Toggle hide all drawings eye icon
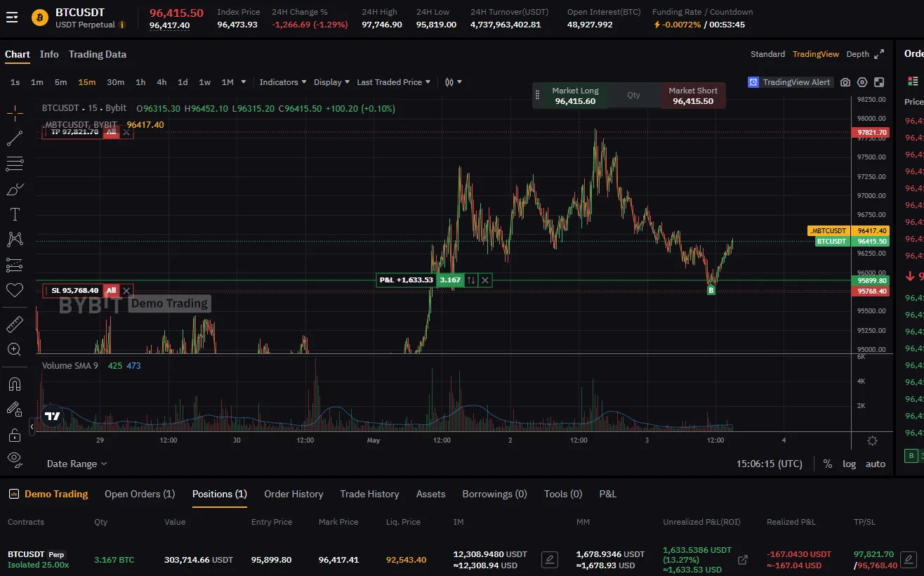 [15, 459]
